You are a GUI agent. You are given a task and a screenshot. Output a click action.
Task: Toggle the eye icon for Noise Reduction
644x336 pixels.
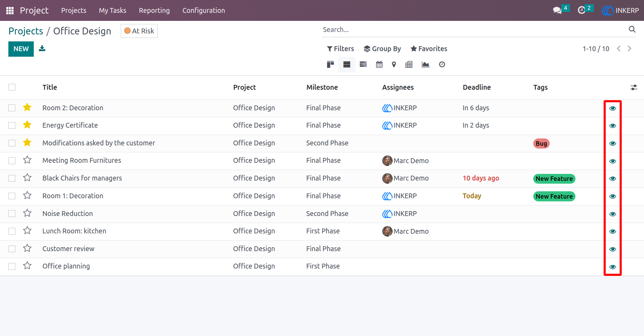(613, 214)
